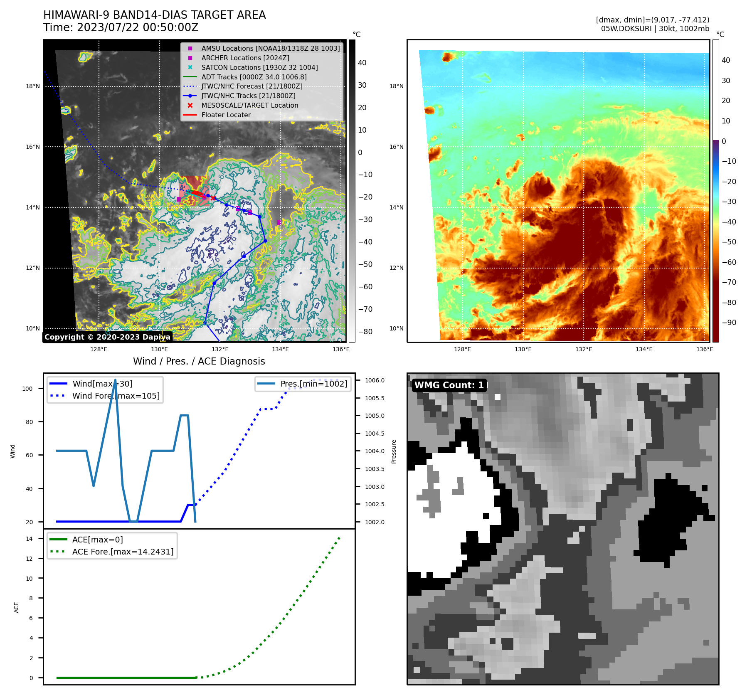Viewport: 747px width, 700px height.
Task: Select the SATCON Locations legend text
Action: [260, 67]
